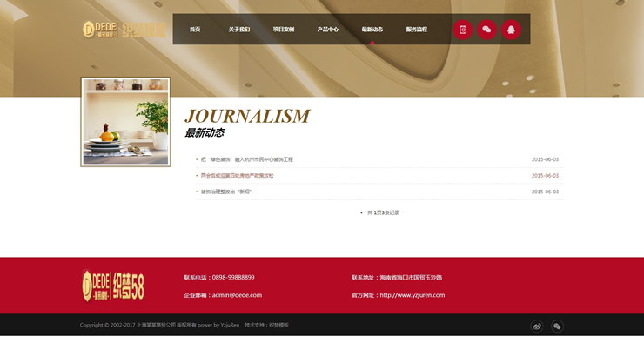Click the kitchen thumbnail image
Image resolution: width=644 pixels, height=337 pixels.
point(125,122)
